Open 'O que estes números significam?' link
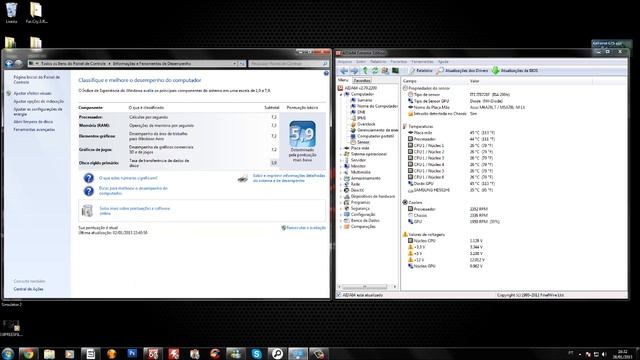The width and height of the screenshot is (640, 360). (x=128, y=178)
